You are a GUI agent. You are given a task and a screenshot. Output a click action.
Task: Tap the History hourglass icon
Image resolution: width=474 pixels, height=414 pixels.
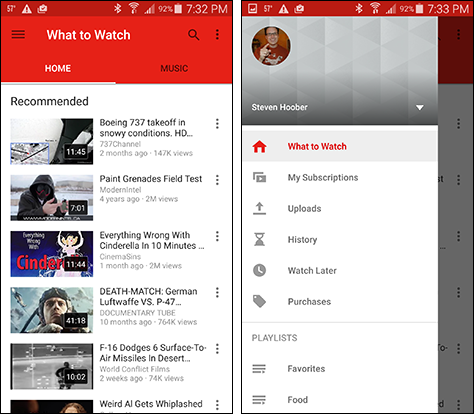259,239
